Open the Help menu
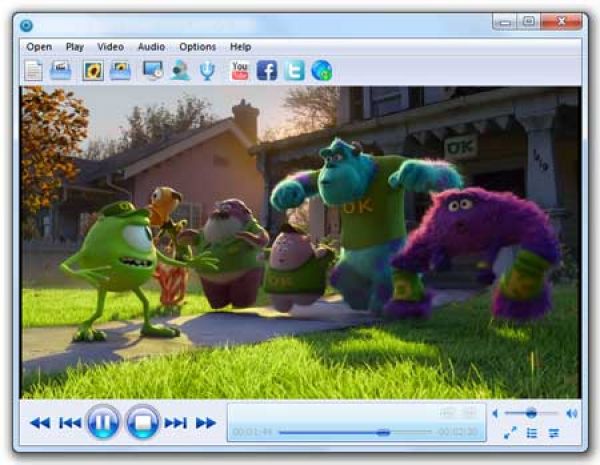This screenshot has height=465, width=600. click(x=240, y=47)
